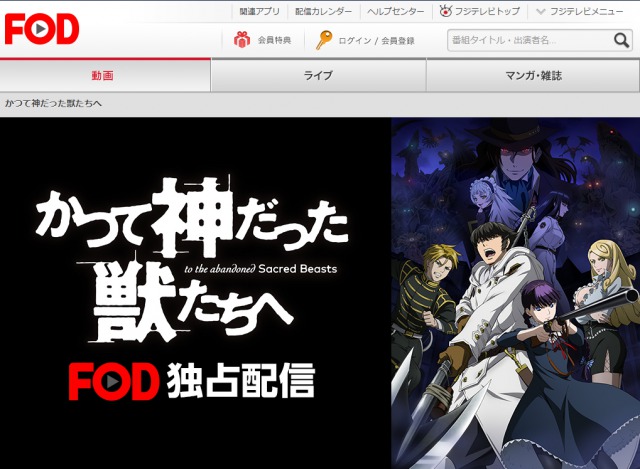The height and width of the screenshot is (469, 640).
Task: Click the Fuji TV eye logo icon
Action: click(x=445, y=11)
